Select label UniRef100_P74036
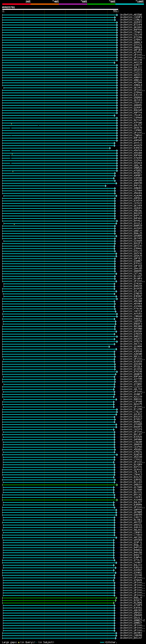This screenshot has width=146, height=644. (131, 308)
